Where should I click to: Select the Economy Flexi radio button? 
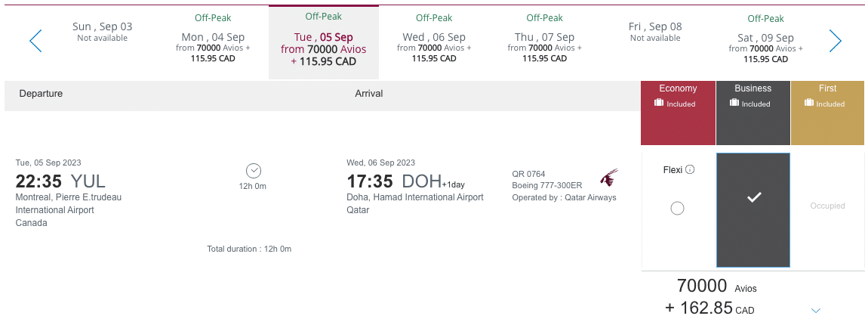[677, 209]
